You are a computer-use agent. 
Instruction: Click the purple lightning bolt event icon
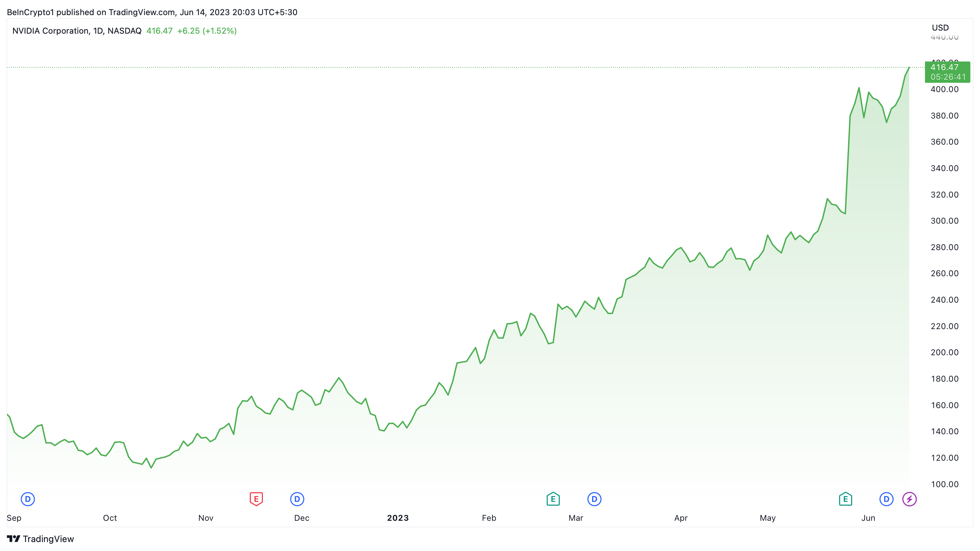click(909, 499)
